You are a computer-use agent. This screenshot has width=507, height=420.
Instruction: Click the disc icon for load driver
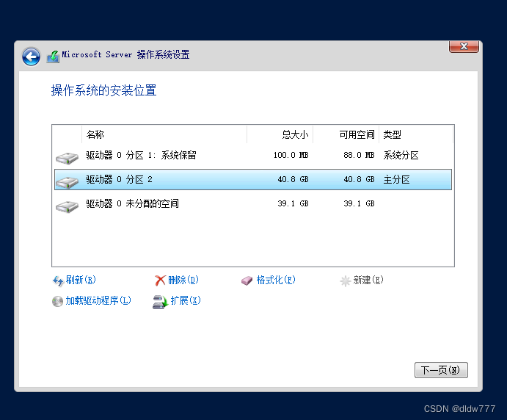pyautogui.click(x=57, y=301)
